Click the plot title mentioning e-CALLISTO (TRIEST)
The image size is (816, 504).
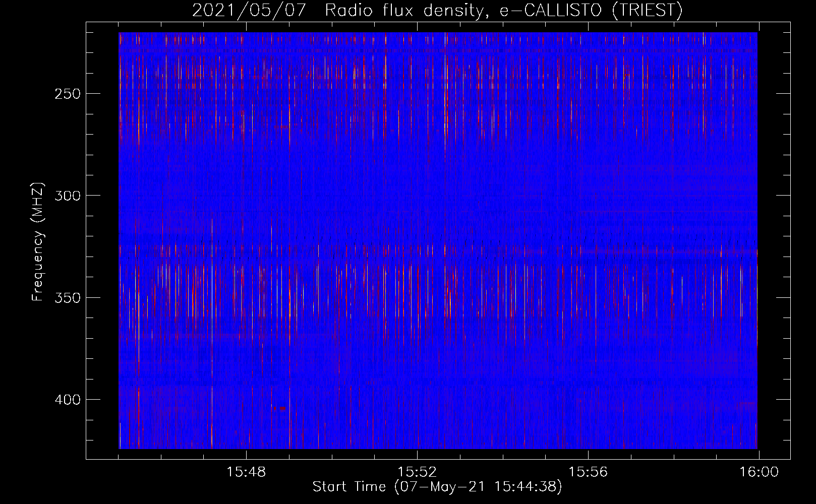pos(437,10)
